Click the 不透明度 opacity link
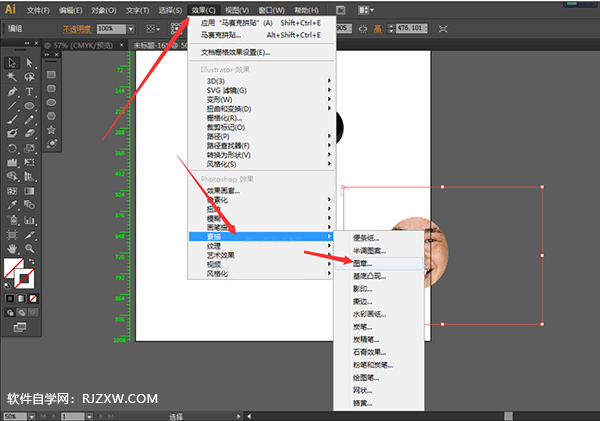Screen dimensions: 600x421 (x=77, y=29)
